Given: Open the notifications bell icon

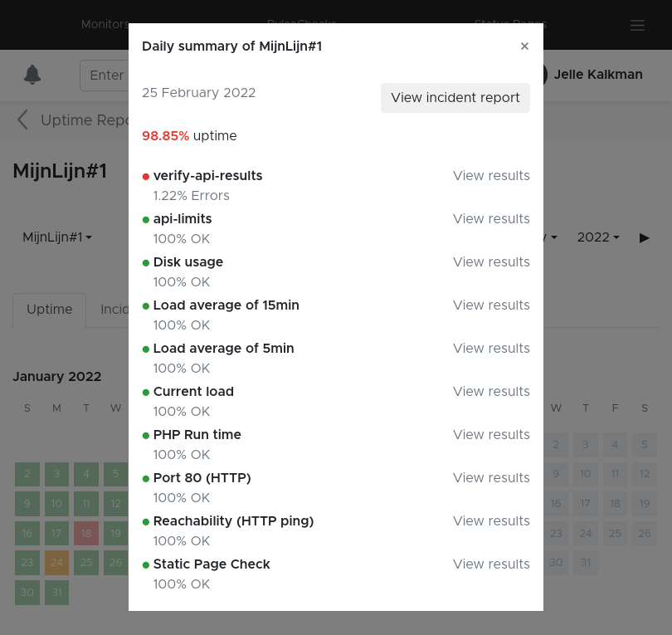Looking at the screenshot, I should (32, 75).
